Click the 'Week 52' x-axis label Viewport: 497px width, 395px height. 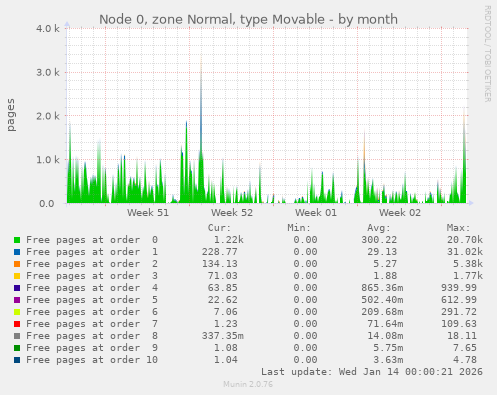232,213
